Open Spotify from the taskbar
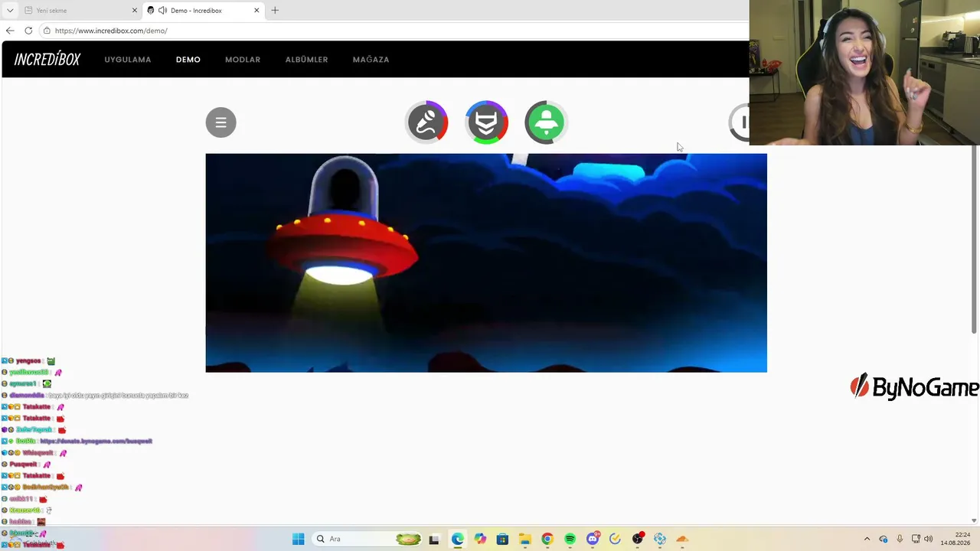Viewport: 980px width, 551px height. pos(570,539)
